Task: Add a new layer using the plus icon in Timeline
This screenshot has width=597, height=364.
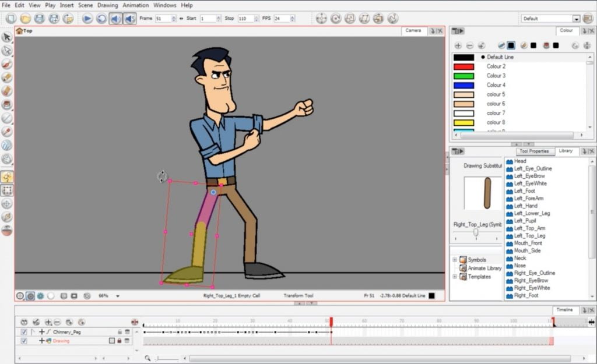Action: [x=49, y=322]
